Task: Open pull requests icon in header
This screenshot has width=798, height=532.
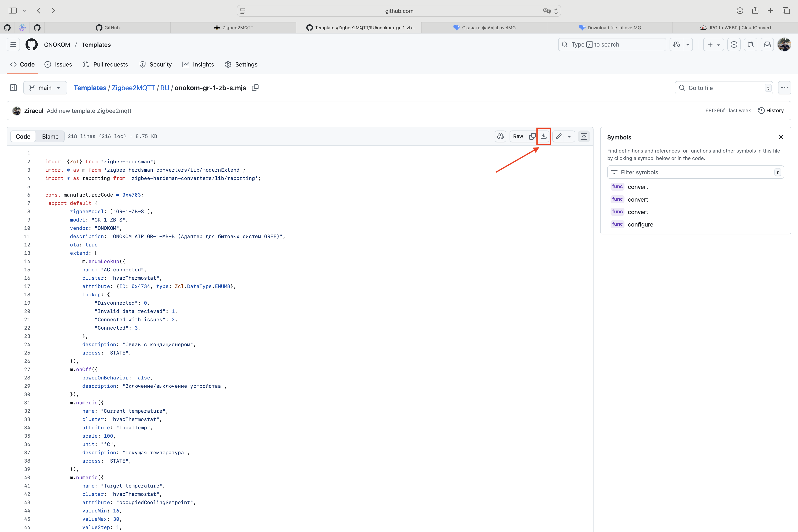Action: pyautogui.click(x=750, y=44)
